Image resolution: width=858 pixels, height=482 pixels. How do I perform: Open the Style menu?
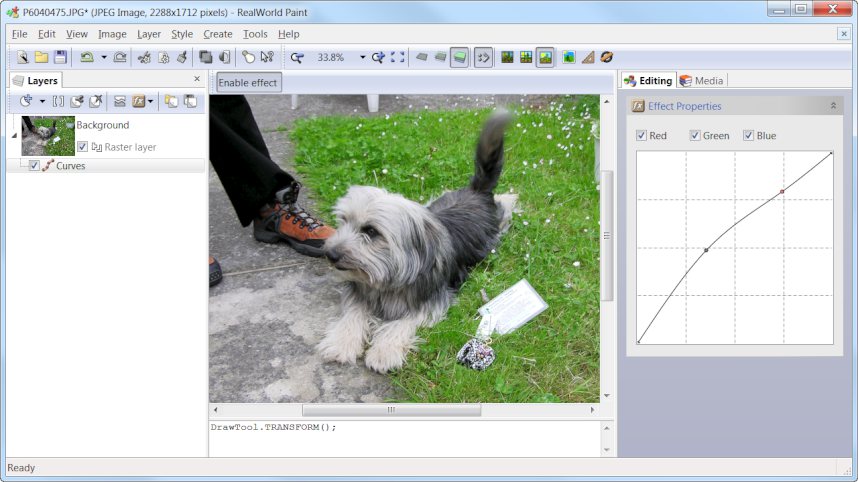[182, 34]
